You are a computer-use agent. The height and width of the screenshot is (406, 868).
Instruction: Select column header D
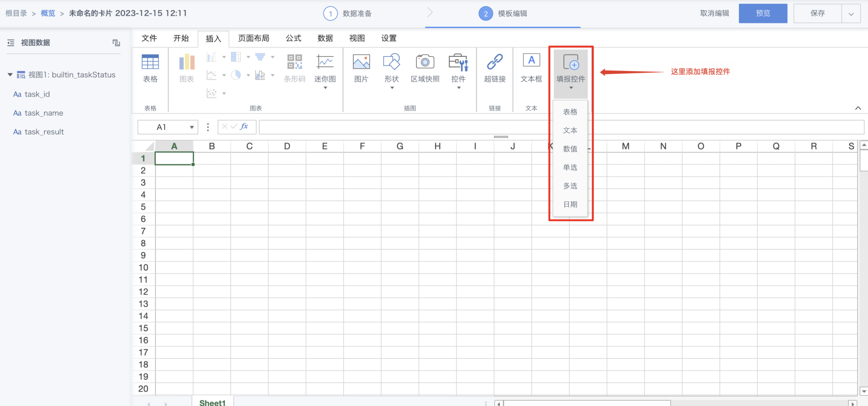tap(287, 146)
